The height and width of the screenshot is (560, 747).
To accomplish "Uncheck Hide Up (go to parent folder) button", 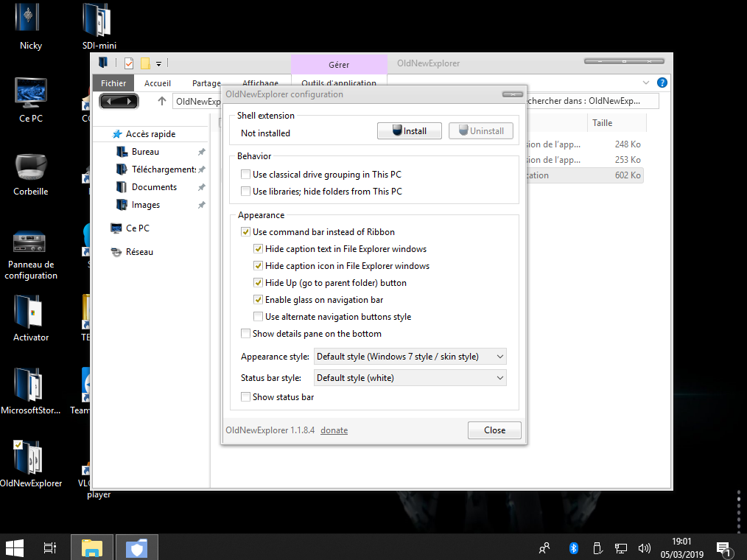I will 258,283.
